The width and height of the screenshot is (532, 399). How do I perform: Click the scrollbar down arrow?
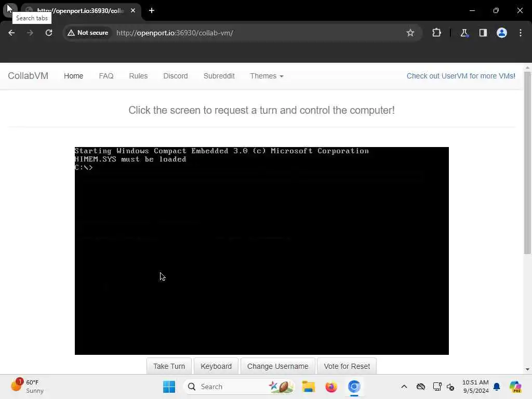click(x=527, y=369)
